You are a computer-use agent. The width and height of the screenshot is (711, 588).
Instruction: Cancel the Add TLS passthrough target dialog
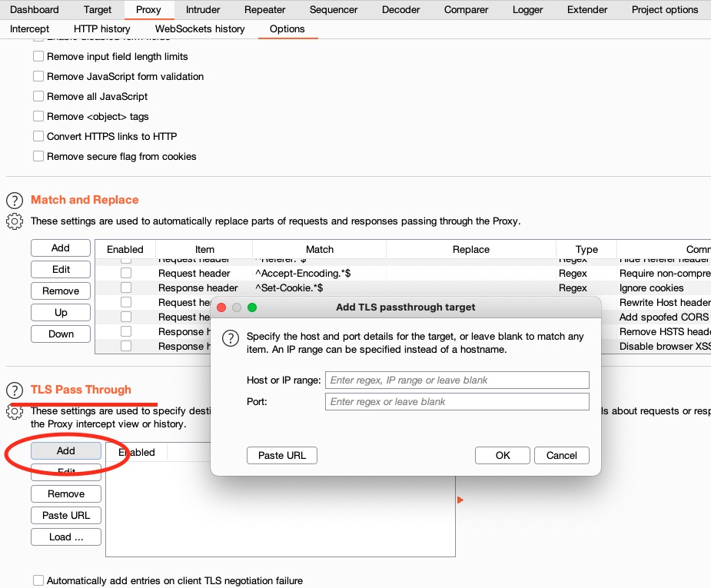click(562, 455)
